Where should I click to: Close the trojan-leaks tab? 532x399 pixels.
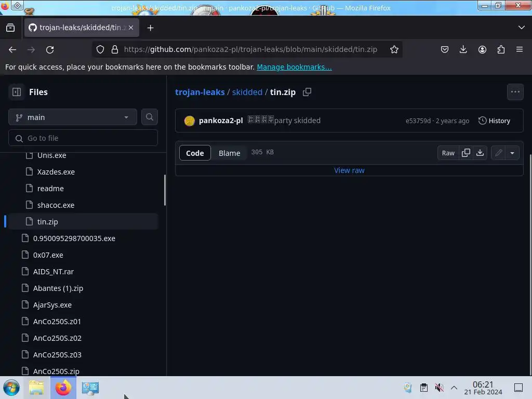[x=131, y=28]
